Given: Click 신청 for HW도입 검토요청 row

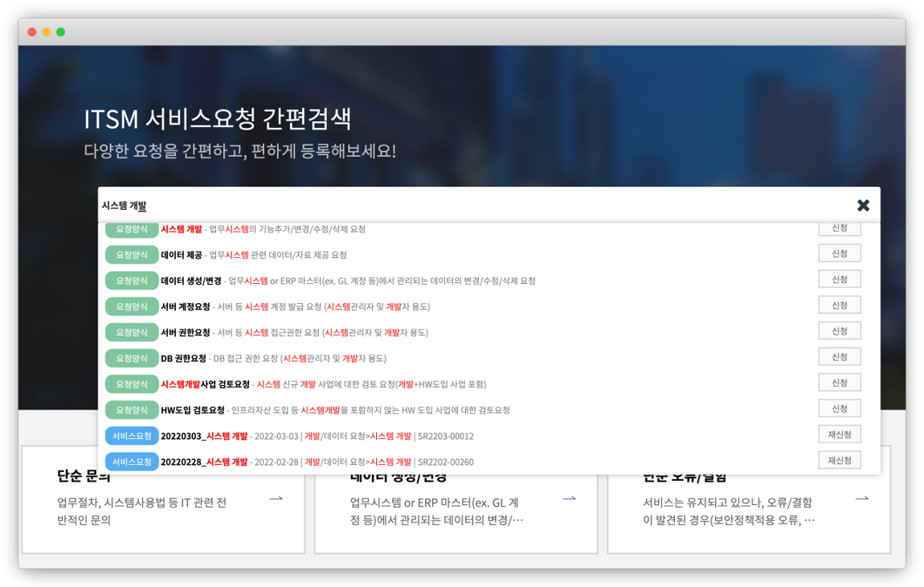Looking at the screenshot, I should (839, 409).
